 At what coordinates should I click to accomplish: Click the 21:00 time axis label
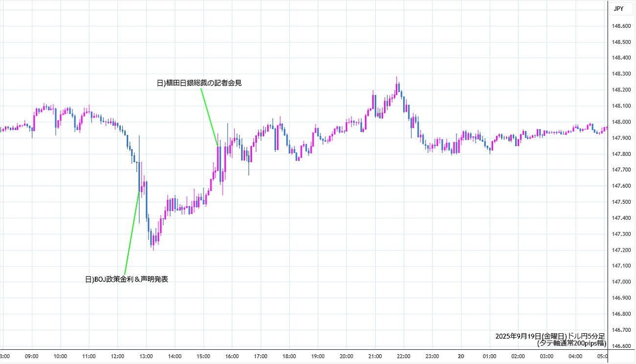click(x=375, y=356)
